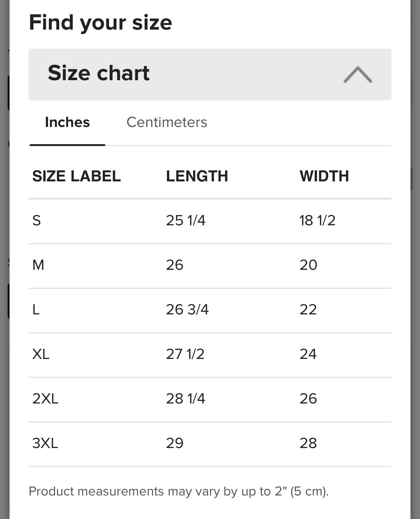Select the XL size row label
The width and height of the screenshot is (420, 519).
pos(41,354)
